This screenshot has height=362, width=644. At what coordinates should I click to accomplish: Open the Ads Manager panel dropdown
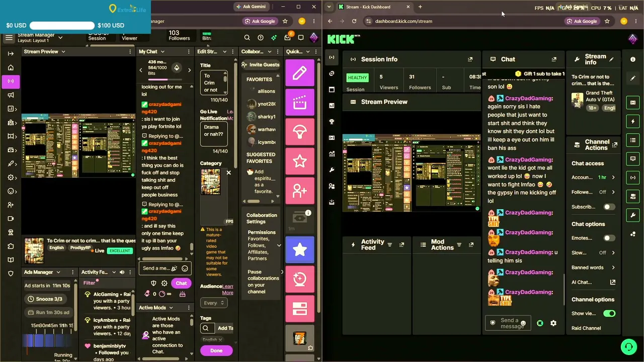58,272
